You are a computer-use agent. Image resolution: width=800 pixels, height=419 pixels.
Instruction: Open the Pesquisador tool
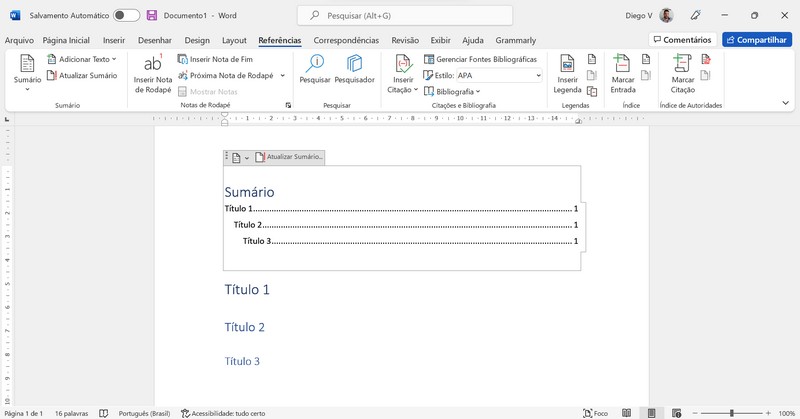(x=355, y=69)
